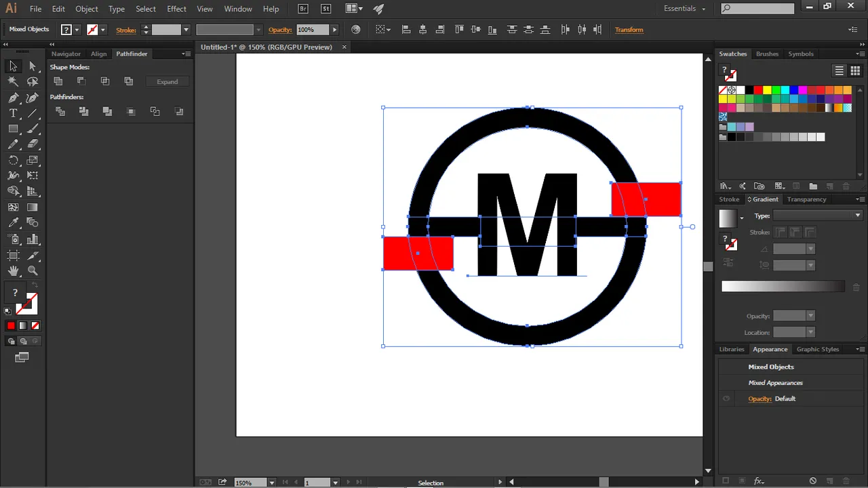Click the Divide pathfinder icon
Image resolution: width=868 pixels, height=488 pixels.
tap(60, 111)
